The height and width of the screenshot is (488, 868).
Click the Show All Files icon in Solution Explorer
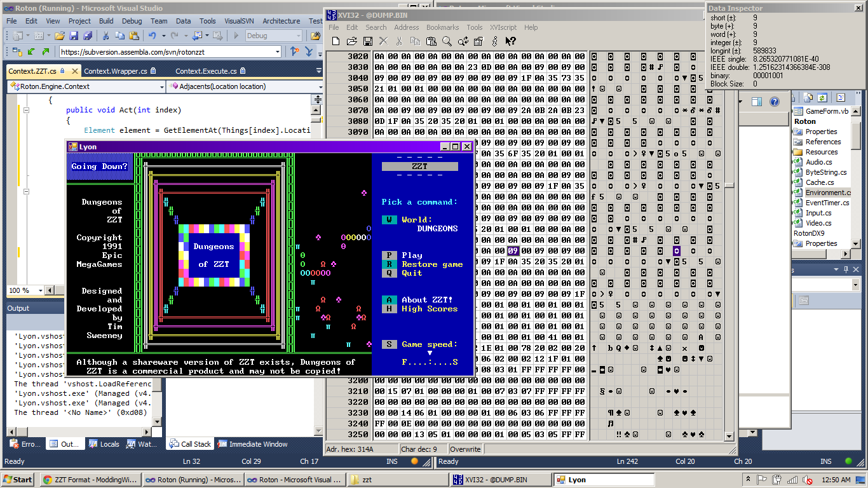(808, 97)
